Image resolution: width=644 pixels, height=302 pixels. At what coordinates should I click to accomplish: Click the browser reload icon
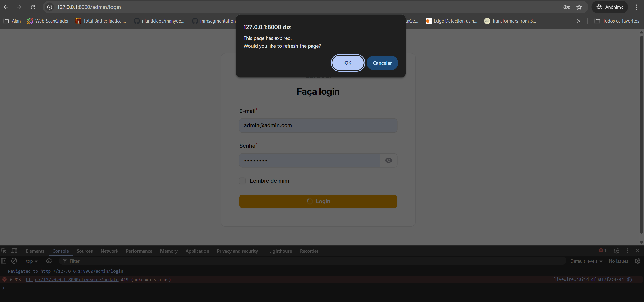(33, 7)
